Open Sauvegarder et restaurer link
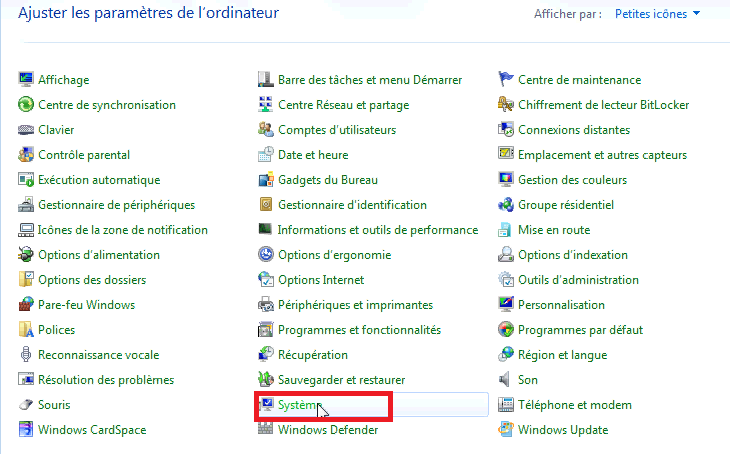This screenshot has height=454, width=730. click(342, 380)
